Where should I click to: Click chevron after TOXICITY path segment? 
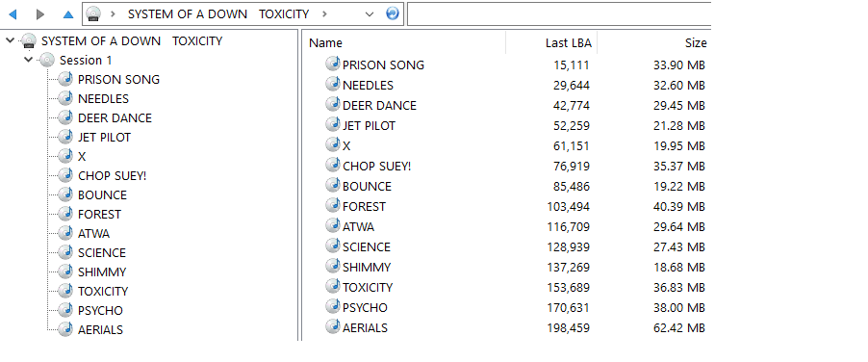(x=324, y=13)
